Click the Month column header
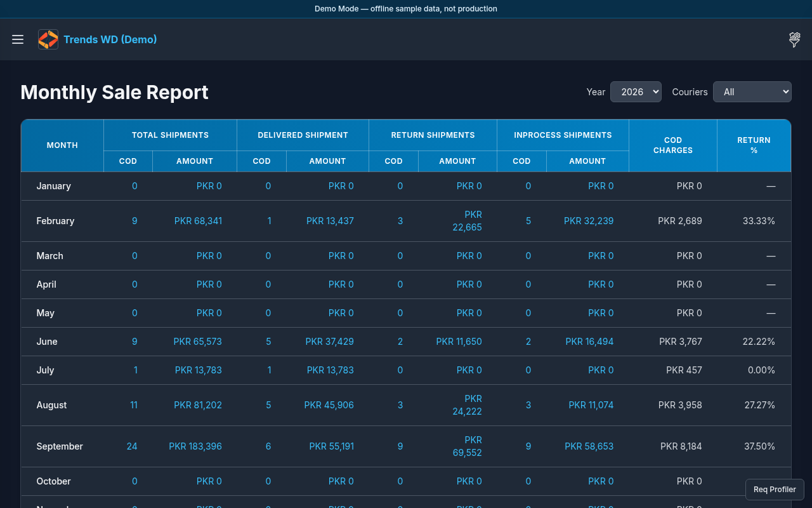This screenshot has width=812, height=508. (x=62, y=145)
